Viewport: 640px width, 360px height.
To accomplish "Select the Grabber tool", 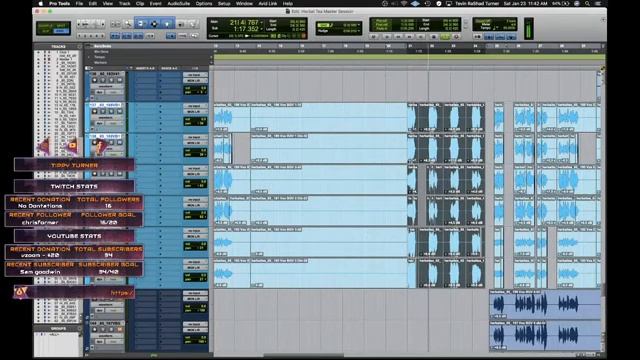I will click(167, 24).
